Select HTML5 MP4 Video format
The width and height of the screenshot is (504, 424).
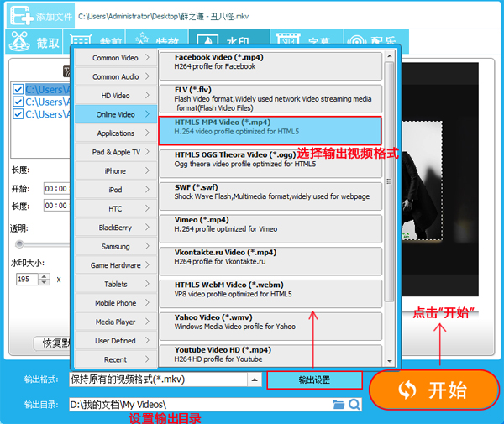(270, 130)
